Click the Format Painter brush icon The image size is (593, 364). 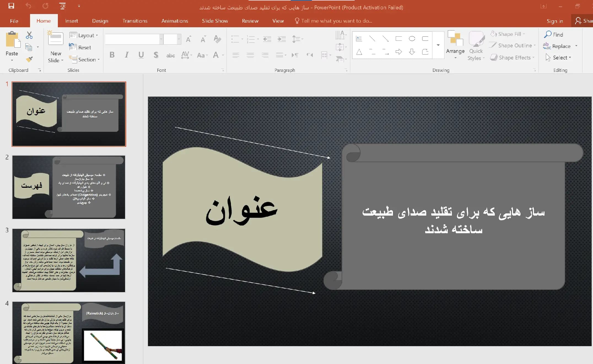click(x=29, y=59)
